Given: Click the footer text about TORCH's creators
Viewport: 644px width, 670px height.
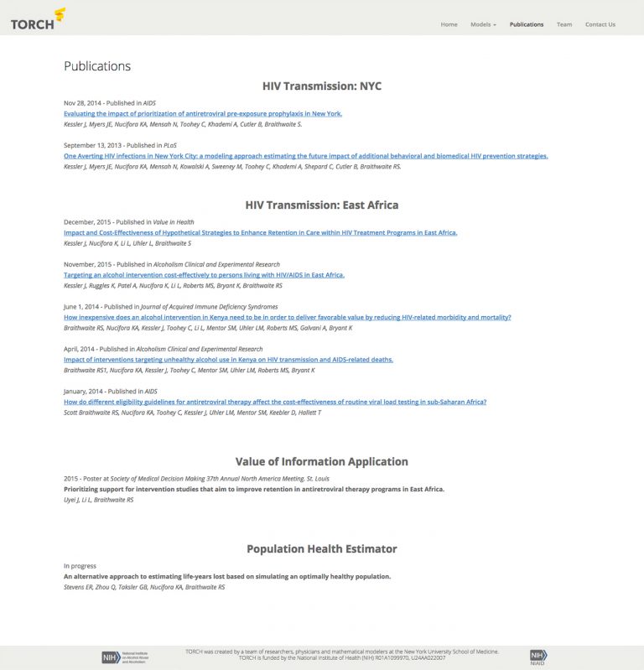Looking at the screenshot, I should [x=342, y=652].
